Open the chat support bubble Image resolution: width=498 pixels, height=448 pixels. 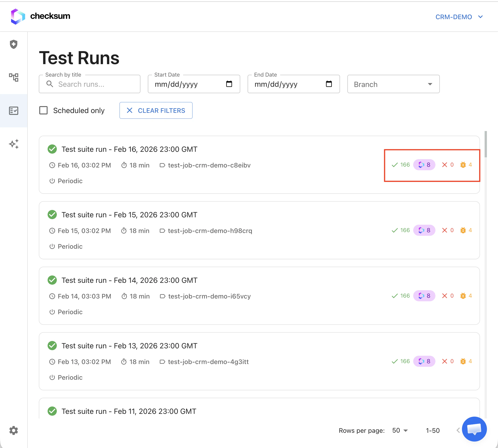pyautogui.click(x=474, y=429)
